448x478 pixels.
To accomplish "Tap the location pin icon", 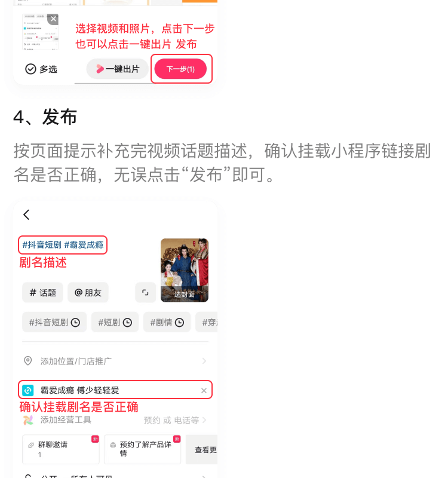I will [27, 361].
